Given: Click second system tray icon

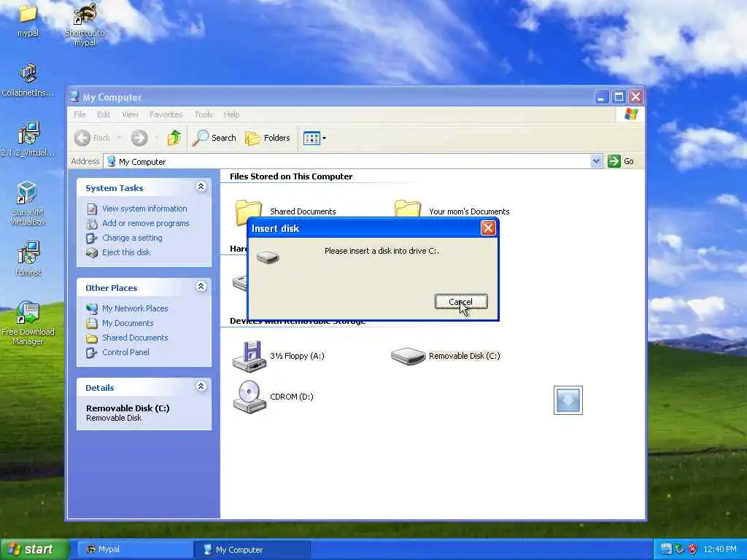Looking at the screenshot, I should click(x=679, y=550).
